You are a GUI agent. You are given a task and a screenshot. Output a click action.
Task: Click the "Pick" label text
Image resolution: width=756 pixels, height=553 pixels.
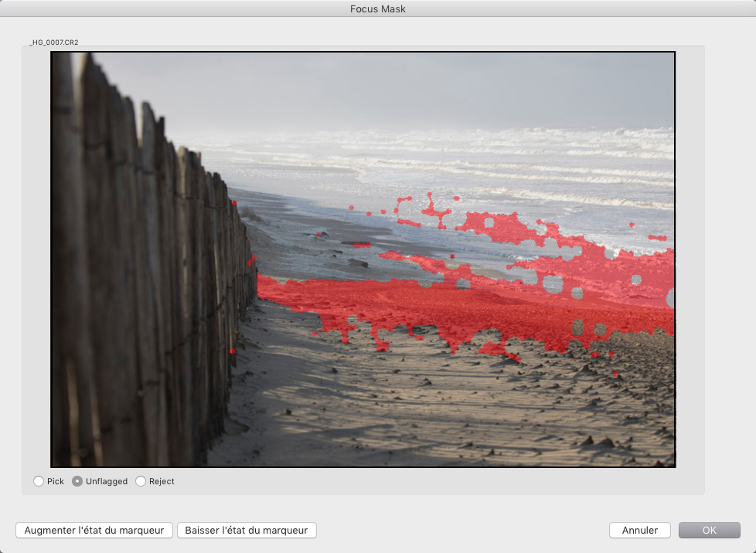(x=56, y=481)
